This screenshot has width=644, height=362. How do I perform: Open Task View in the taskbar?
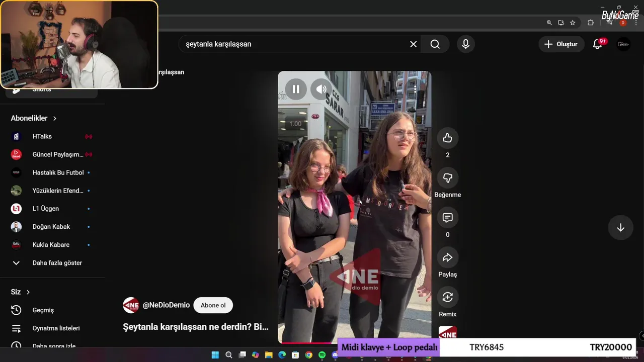(x=242, y=355)
